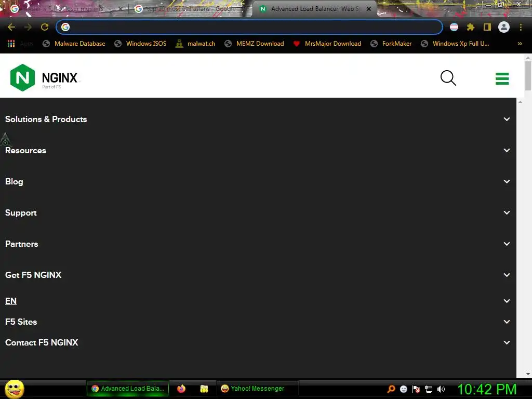Expand the Get F5 NGINX chevron
Image resolution: width=532 pixels, height=399 pixels.
[x=507, y=275]
